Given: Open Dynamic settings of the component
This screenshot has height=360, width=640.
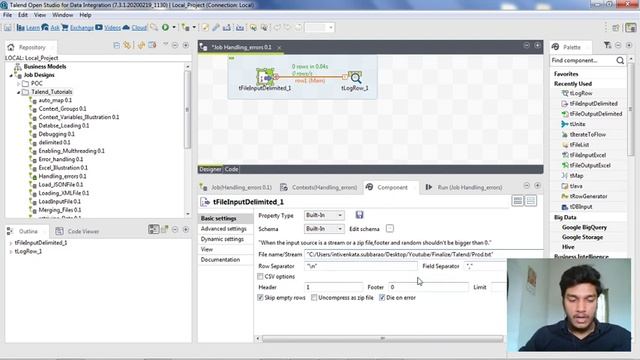Looking at the screenshot, I should 222,239.
